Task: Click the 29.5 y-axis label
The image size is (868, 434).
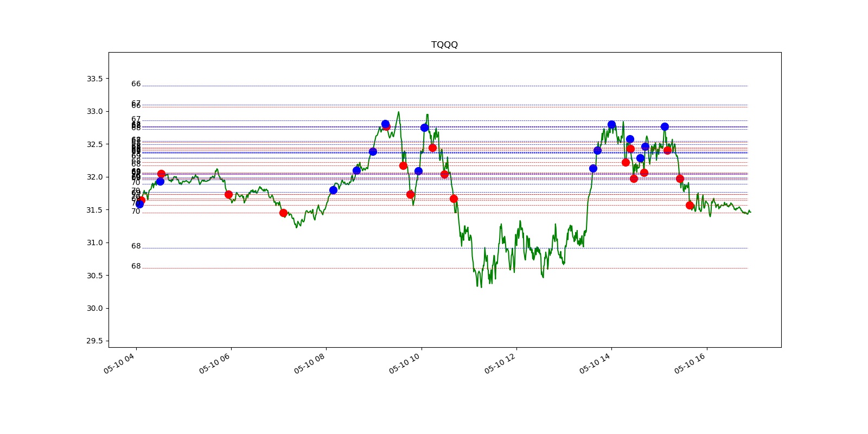Action: 94,341
